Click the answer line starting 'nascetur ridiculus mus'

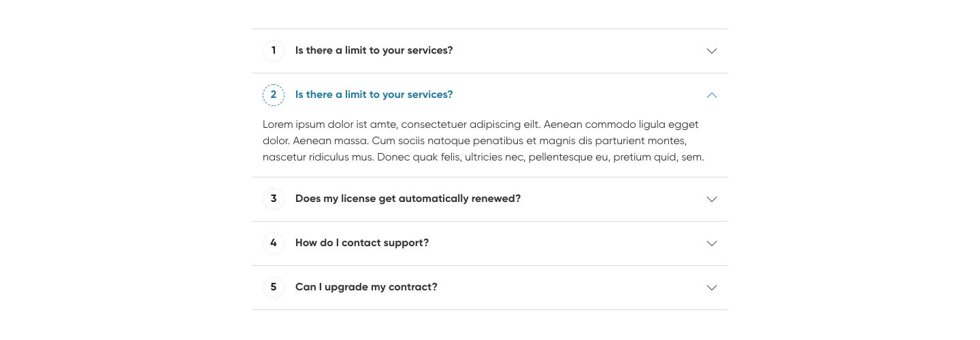483,158
